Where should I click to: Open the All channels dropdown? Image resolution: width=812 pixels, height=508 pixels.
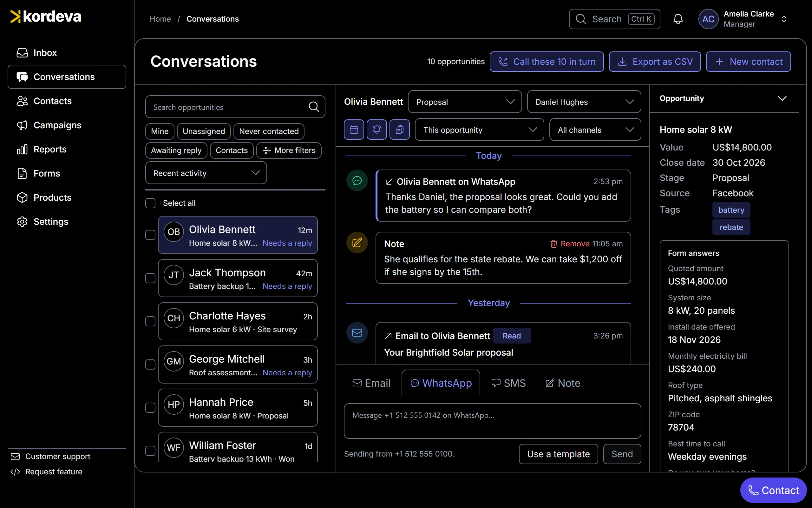[595, 130]
